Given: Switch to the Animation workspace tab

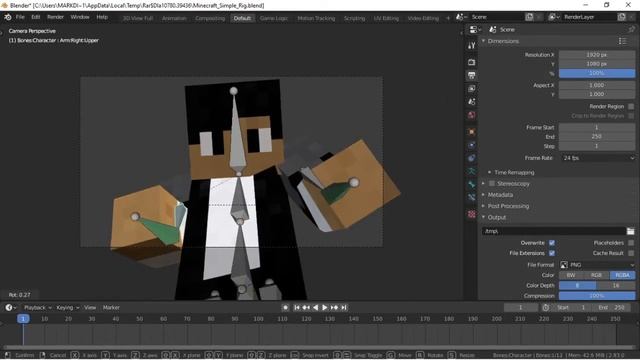Looking at the screenshot, I should [x=174, y=18].
